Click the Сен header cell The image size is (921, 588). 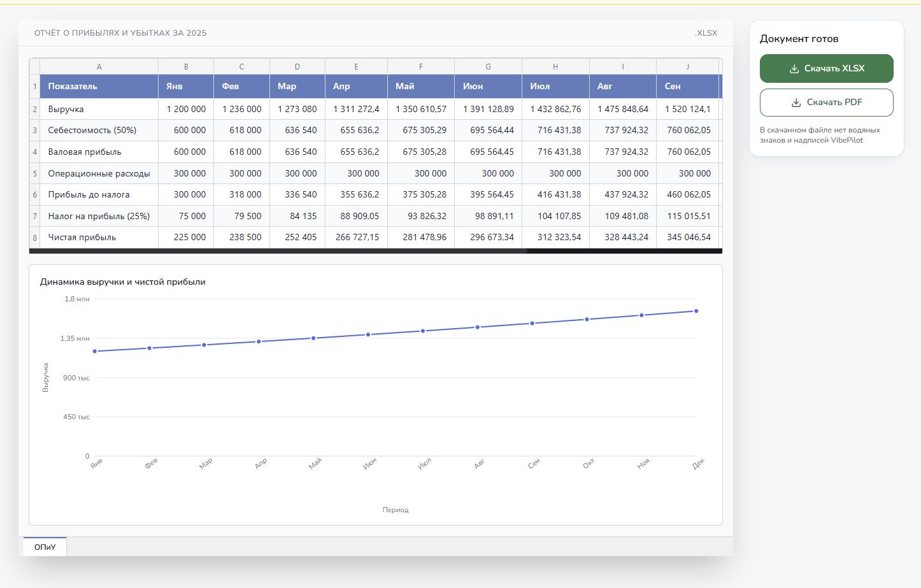pyautogui.click(x=687, y=86)
